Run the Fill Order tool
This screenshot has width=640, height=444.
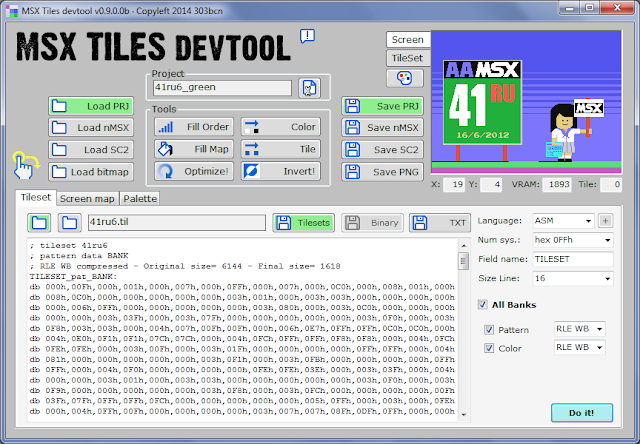pos(194,127)
